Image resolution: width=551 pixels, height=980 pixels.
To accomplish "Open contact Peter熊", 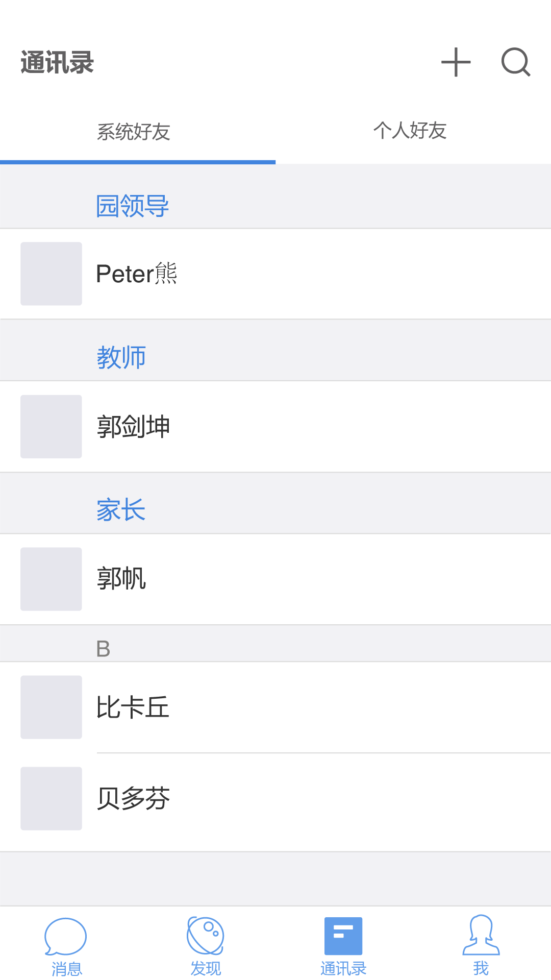I will [137, 274].
